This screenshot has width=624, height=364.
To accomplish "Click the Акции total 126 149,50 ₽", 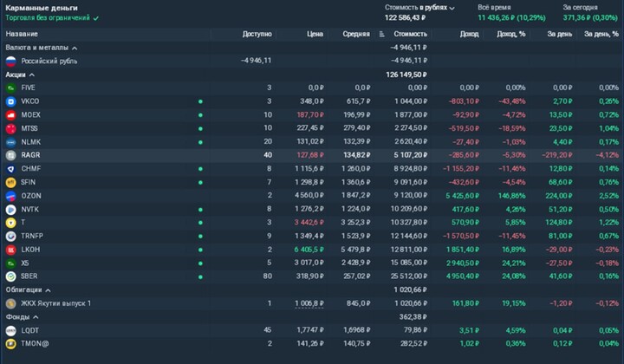I will [406, 75].
